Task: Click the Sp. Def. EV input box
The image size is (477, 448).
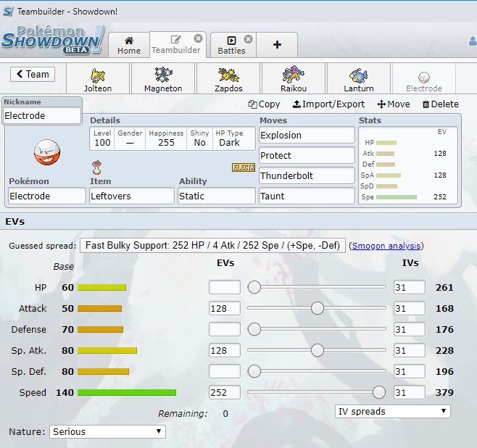Action: (225, 371)
